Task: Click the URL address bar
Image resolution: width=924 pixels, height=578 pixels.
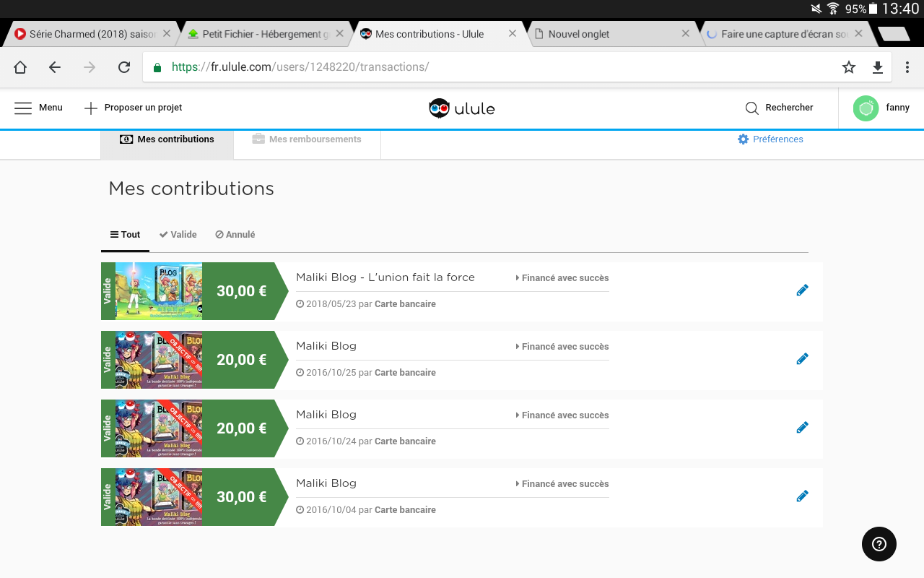Action: [x=491, y=67]
